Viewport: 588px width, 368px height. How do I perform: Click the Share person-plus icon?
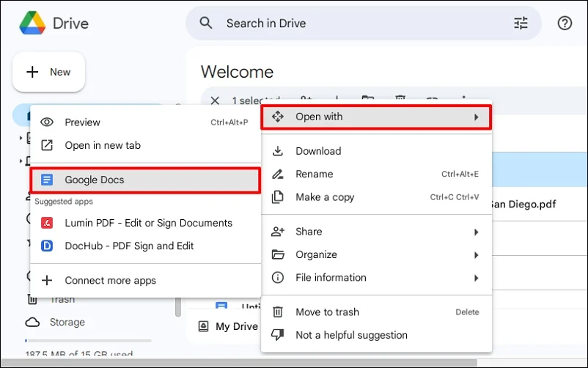coord(277,232)
